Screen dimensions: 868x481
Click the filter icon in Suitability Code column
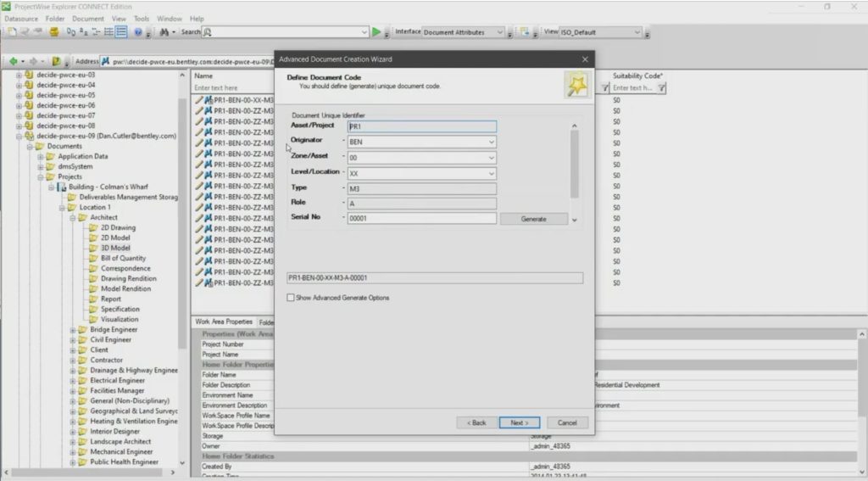661,87
